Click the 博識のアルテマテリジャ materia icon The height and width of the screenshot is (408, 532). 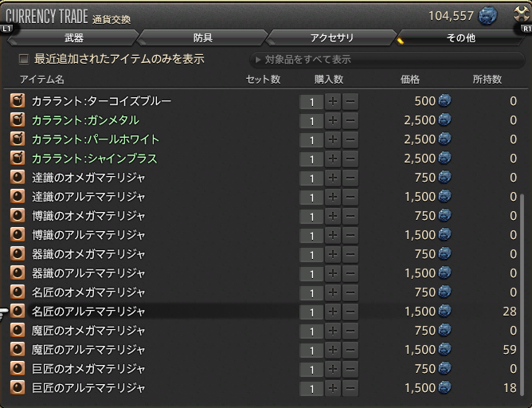click(17, 235)
